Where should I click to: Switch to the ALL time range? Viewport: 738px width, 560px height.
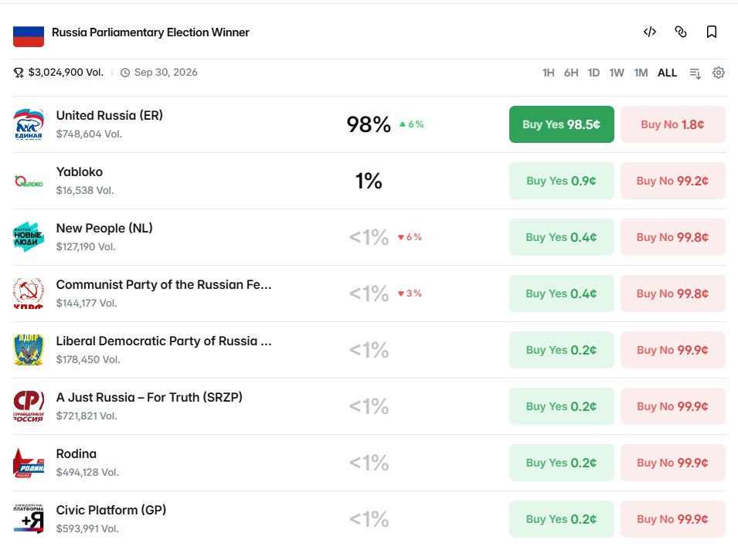click(668, 73)
